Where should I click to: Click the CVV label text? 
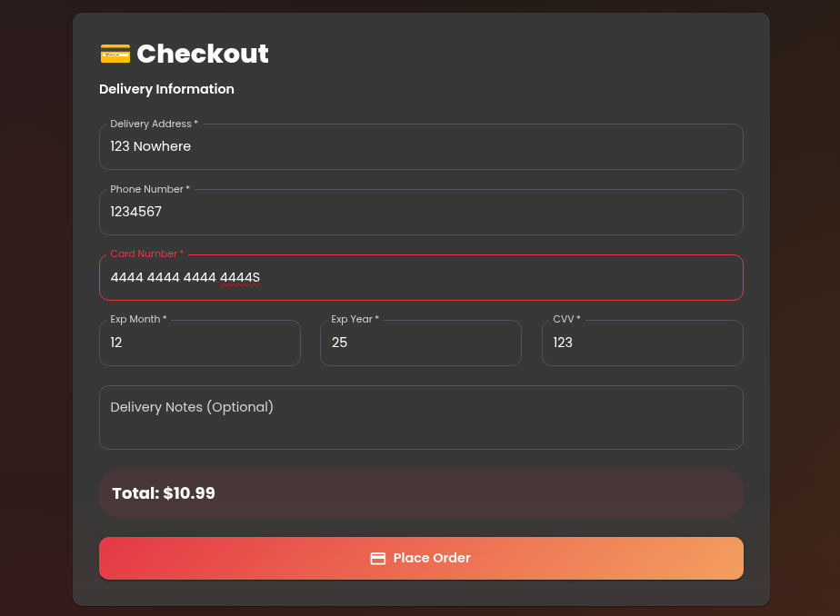566,320
